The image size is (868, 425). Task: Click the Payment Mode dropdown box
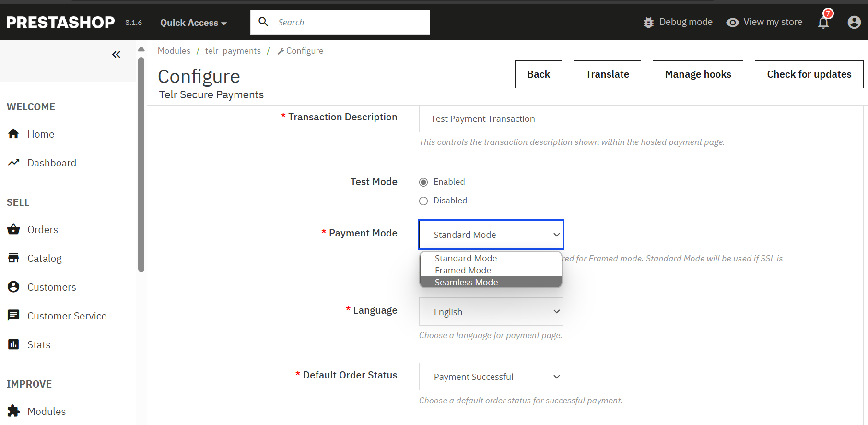click(x=491, y=235)
